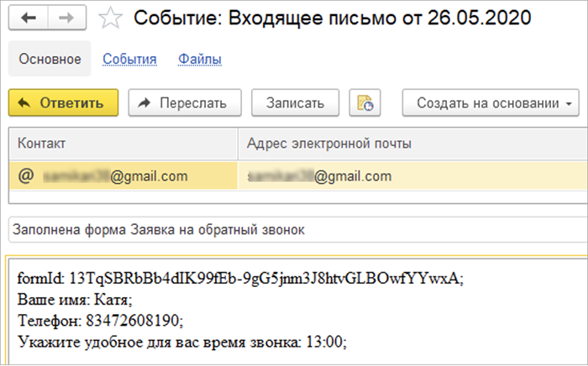Add the event to favorites with the star
The width and height of the screenshot is (588, 366).
pos(110,18)
